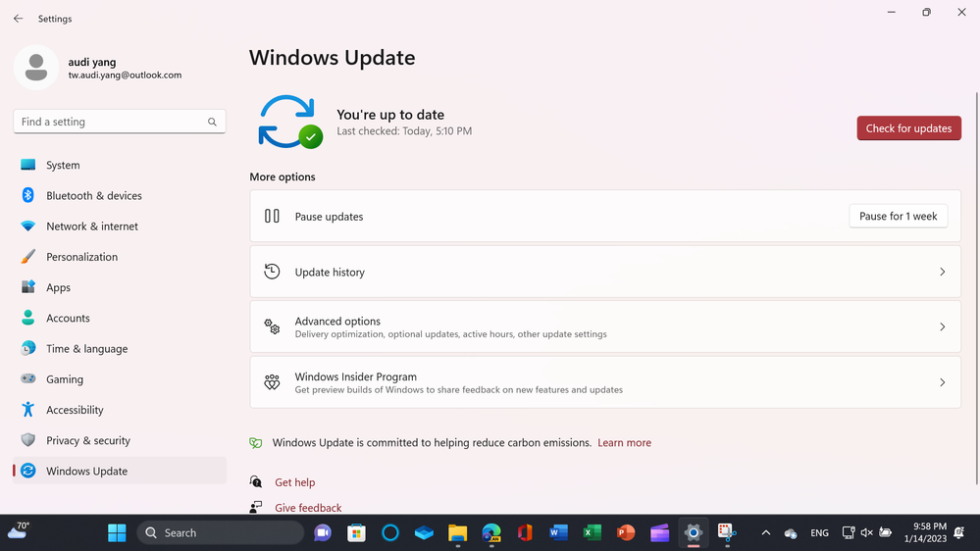Open Apps settings
The height and width of the screenshot is (551, 980).
[120, 287]
